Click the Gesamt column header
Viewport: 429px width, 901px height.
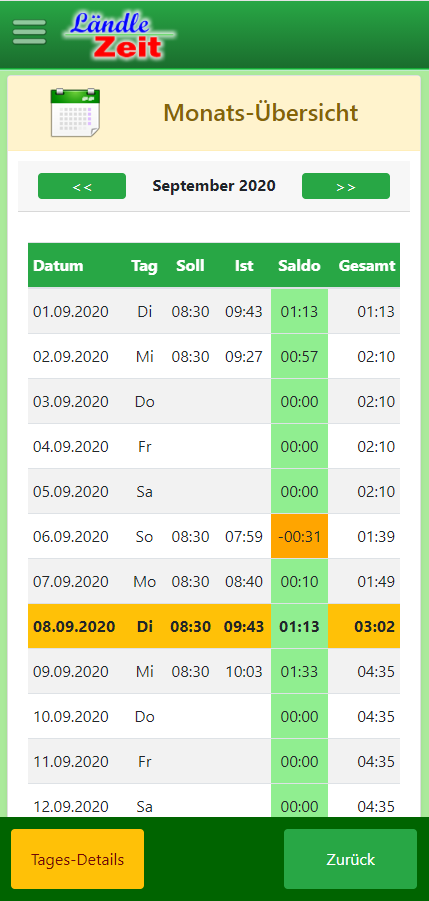pyautogui.click(x=367, y=265)
